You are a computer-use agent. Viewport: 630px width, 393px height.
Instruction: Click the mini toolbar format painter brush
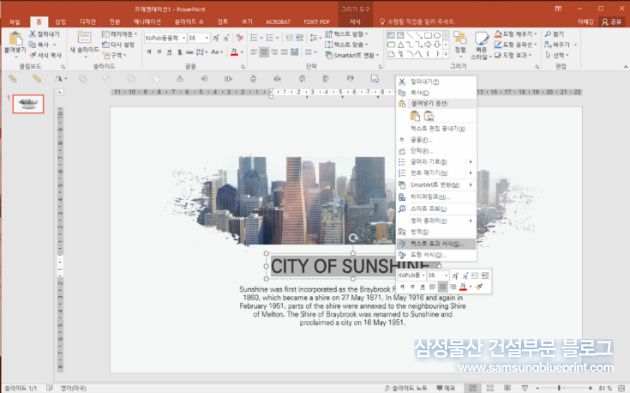(479, 287)
